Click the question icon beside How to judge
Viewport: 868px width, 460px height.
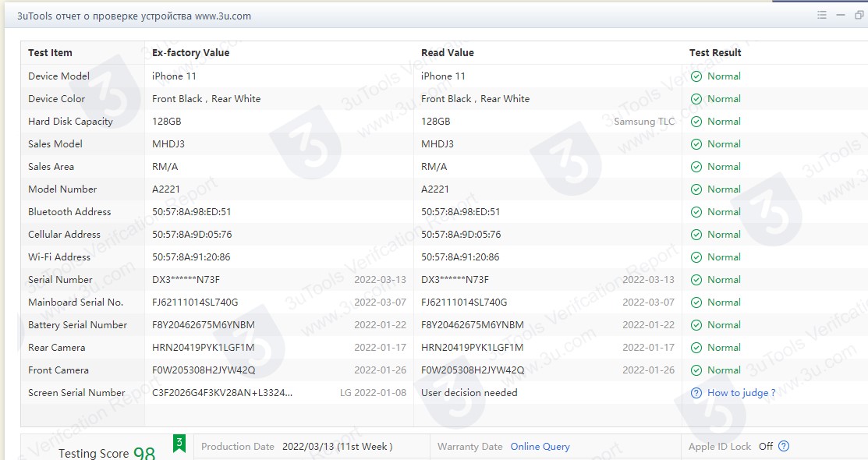pyautogui.click(x=696, y=393)
